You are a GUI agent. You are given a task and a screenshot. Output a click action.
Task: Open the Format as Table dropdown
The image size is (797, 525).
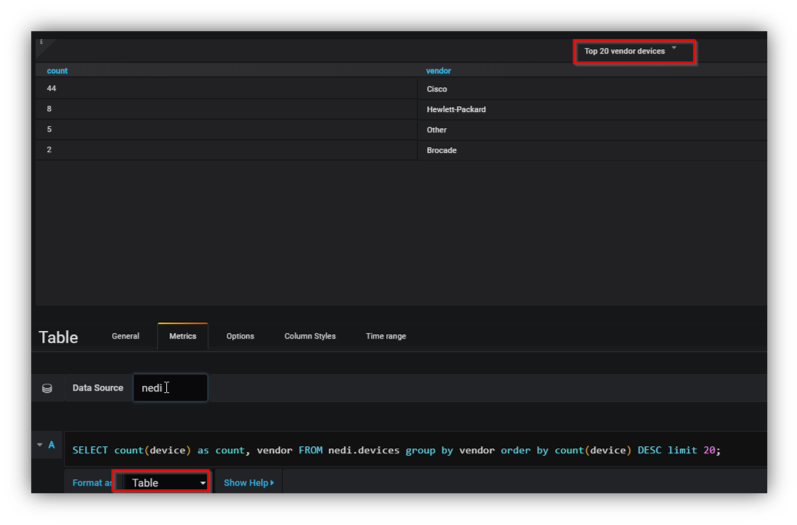(x=161, y=483)
